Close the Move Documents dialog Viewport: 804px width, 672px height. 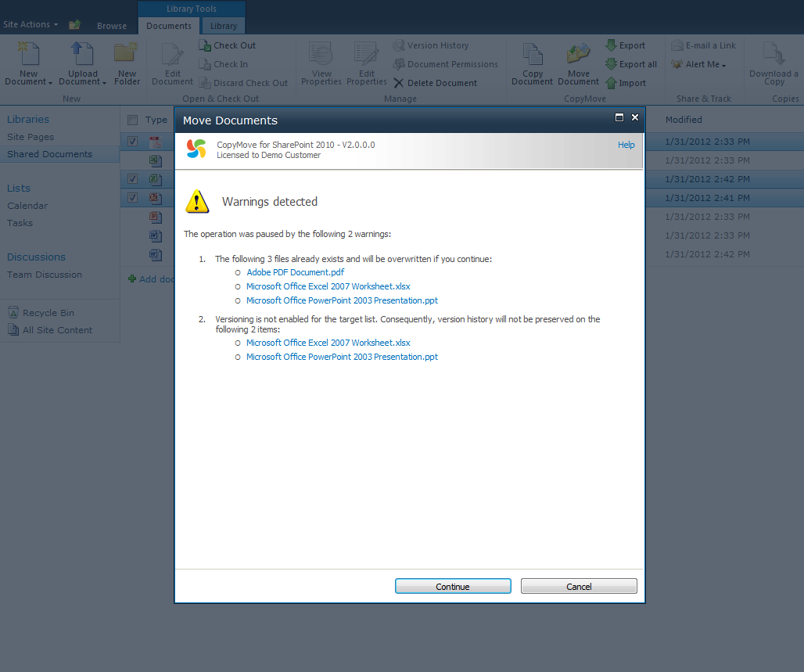[635, 117]
